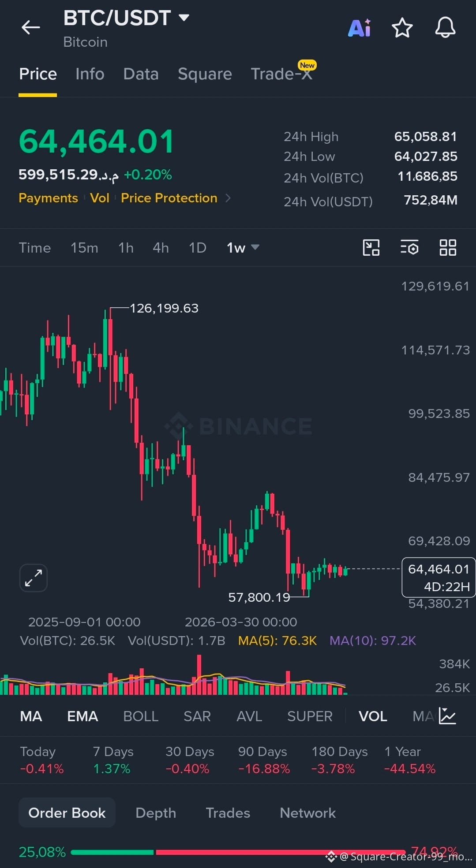Switch to the Info tab

pyautogui.click(x=90, y=74)
